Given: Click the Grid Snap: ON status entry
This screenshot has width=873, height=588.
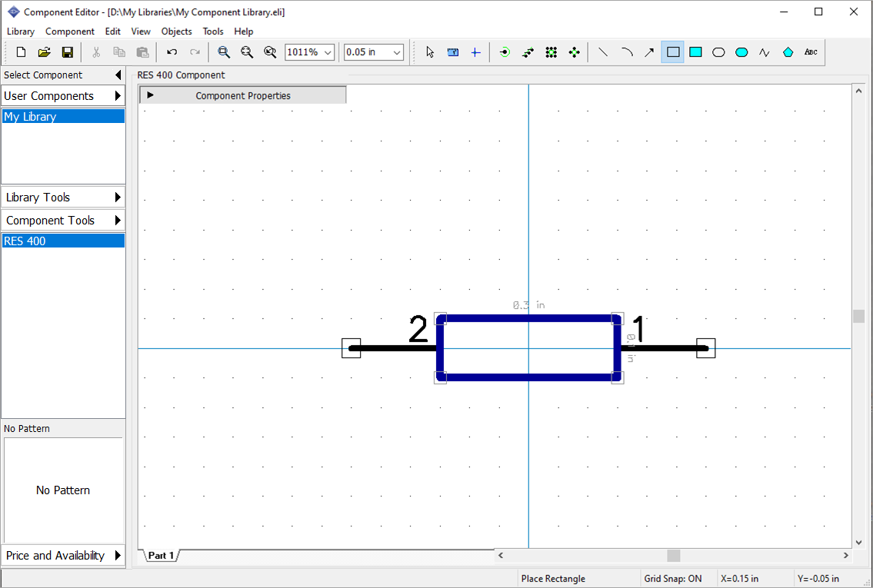Looking at the screenshot, I should [673, 579].
